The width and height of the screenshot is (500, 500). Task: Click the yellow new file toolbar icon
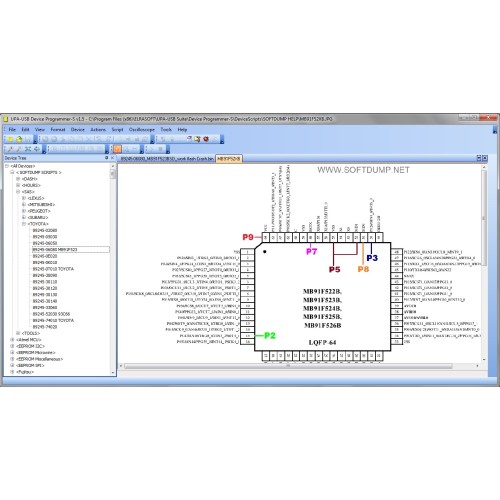click(x=10, y=139)
